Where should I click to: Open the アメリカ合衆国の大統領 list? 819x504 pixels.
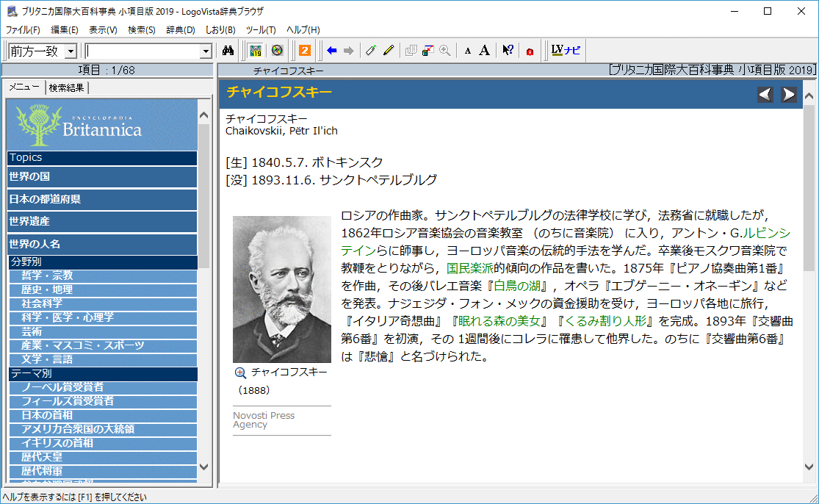104,429
